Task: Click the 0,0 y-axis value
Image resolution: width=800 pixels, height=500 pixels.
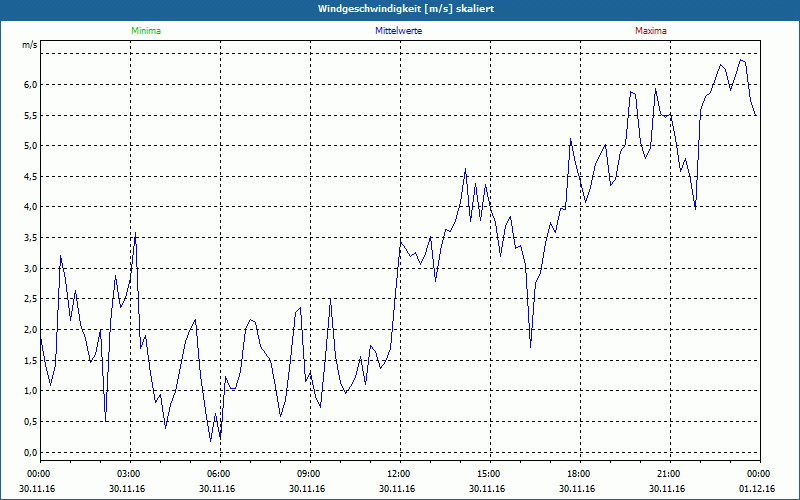Action: 31,453
